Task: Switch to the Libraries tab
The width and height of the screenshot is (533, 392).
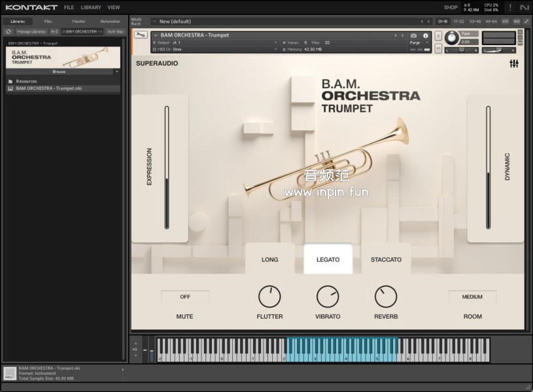Action: (18, 22)
